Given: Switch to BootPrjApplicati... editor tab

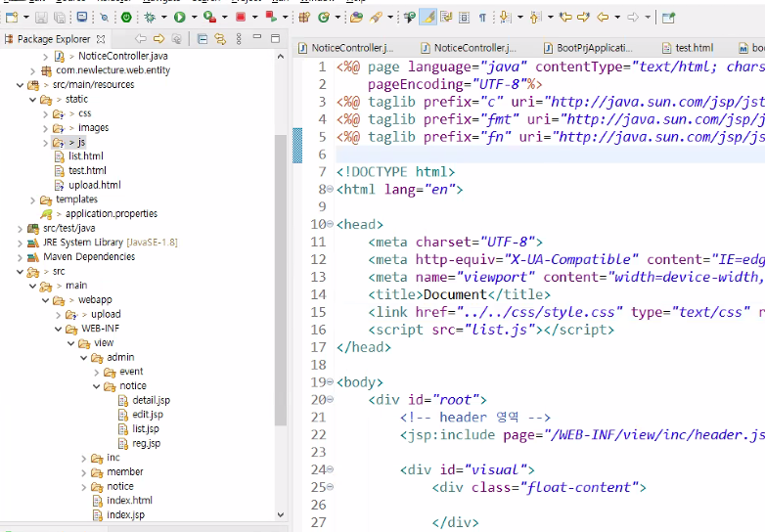Looking at the screenshot, I should pos(588,48).
